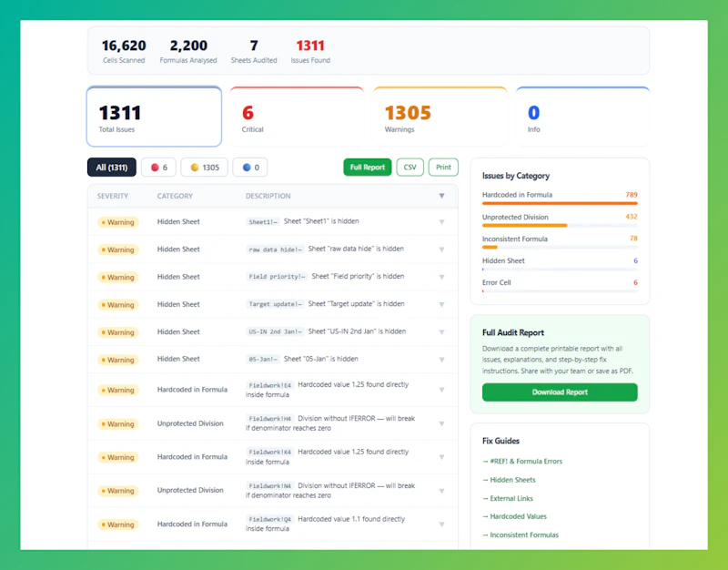Screen dimensions: 728x570
Task: Click the Warning badge in Sheet1 row
Action: click(x=118, y=222)
